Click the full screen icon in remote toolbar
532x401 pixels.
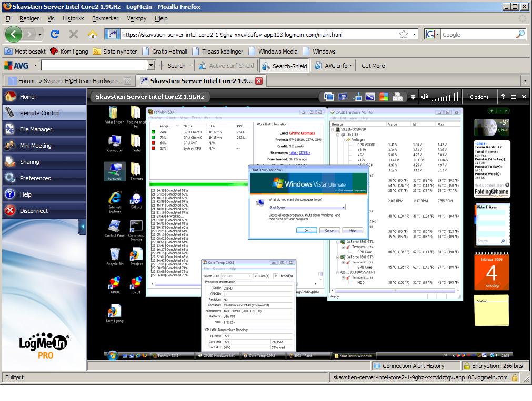pos(370,97)
